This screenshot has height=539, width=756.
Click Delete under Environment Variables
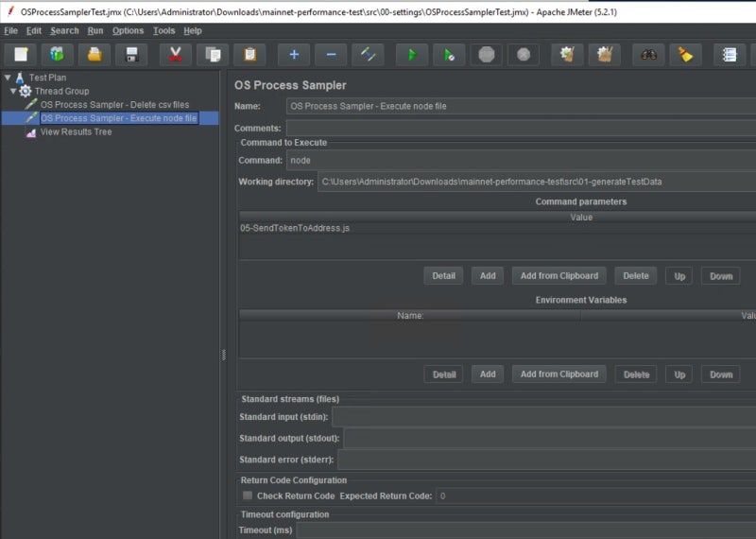pos(636,374)
